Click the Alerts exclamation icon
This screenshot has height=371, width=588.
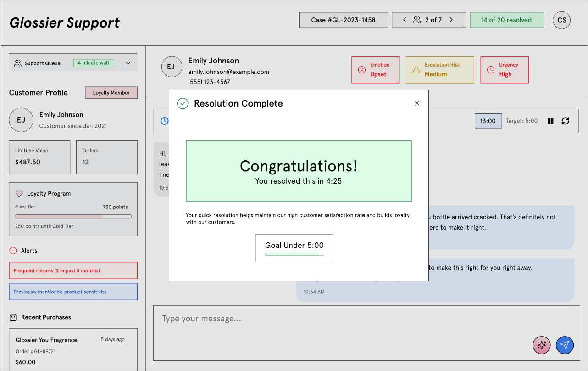pyautogui.click(x=13, y=251)
